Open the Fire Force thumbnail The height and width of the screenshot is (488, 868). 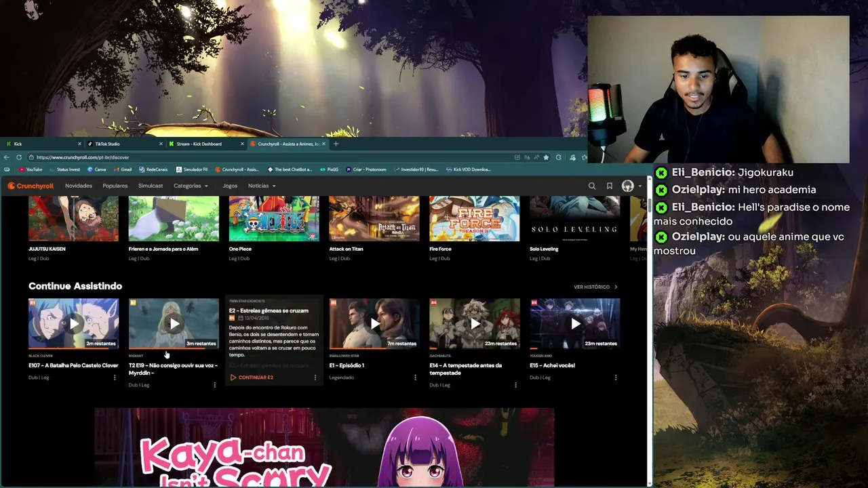[x=475, y=218]
